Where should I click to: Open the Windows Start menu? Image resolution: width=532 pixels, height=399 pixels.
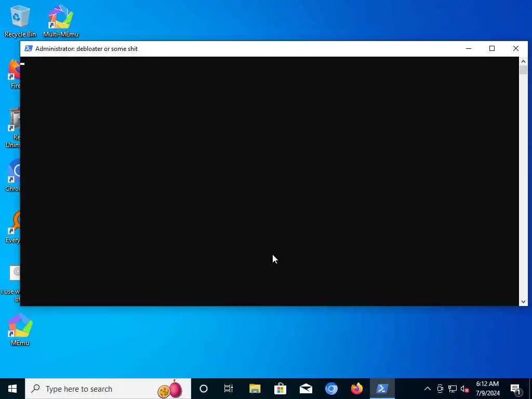[12, 389]
